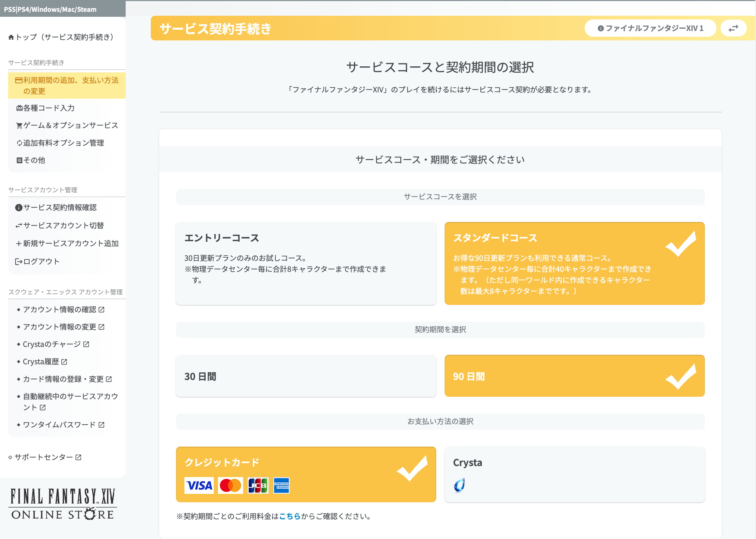Click the Final Fantasy XIV Online Store logo
756x539 pixels.
pyautogui.click(x=62, y=504)
